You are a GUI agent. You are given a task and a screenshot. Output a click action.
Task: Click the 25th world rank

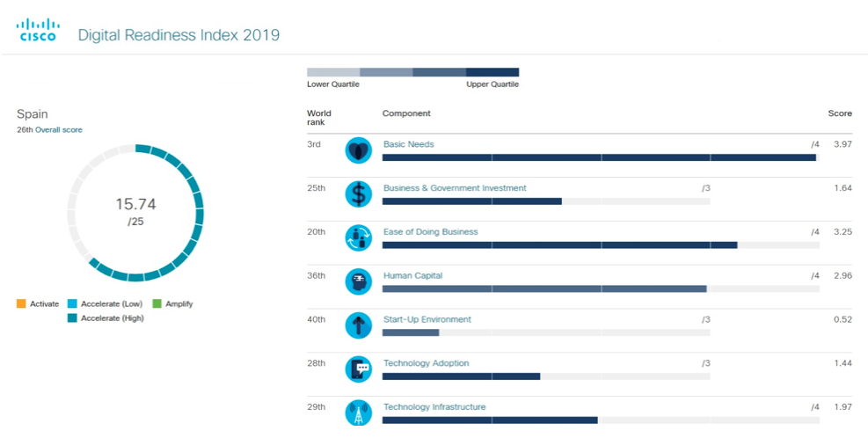click(316, 187)
